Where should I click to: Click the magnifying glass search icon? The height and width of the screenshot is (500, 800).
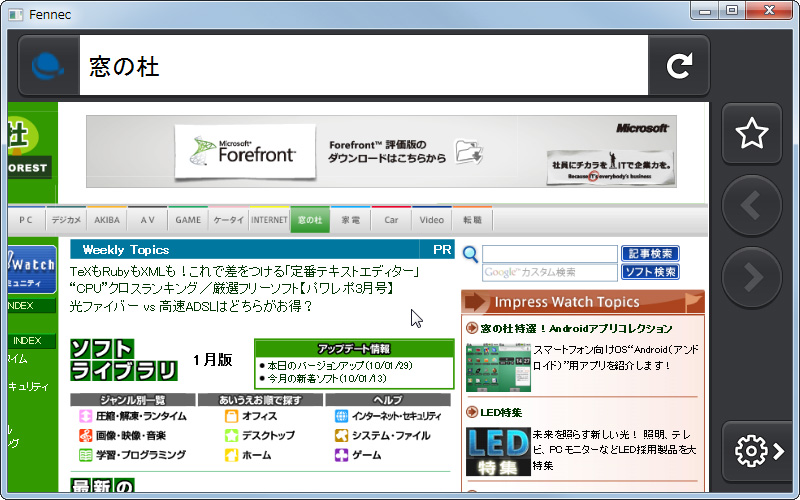point(470,254)
